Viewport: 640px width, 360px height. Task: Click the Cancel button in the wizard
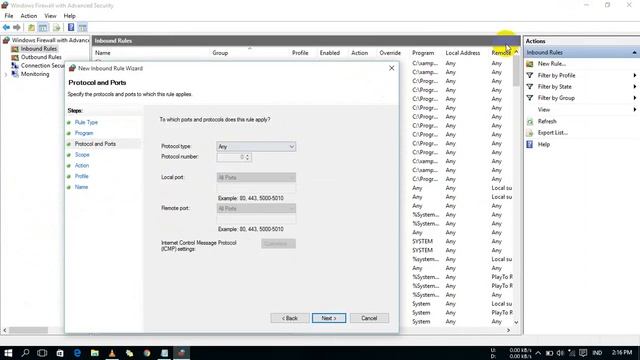pos(369,318)
